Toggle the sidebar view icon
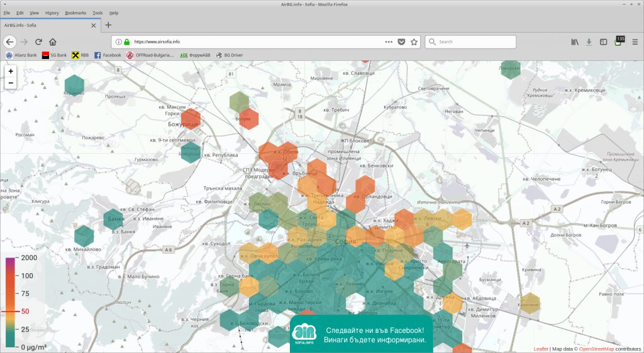Image resolution: width=644 pixels, height=353 pixels. coord(603,42)
